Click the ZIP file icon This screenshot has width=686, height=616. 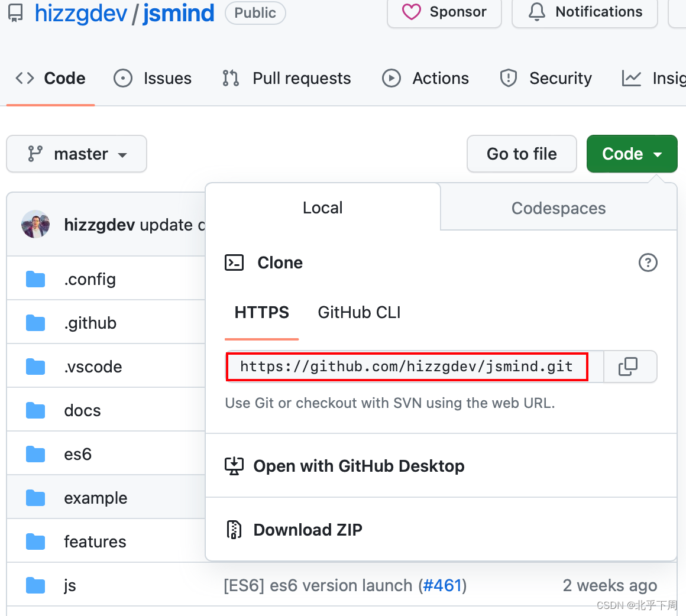point(234,529)
